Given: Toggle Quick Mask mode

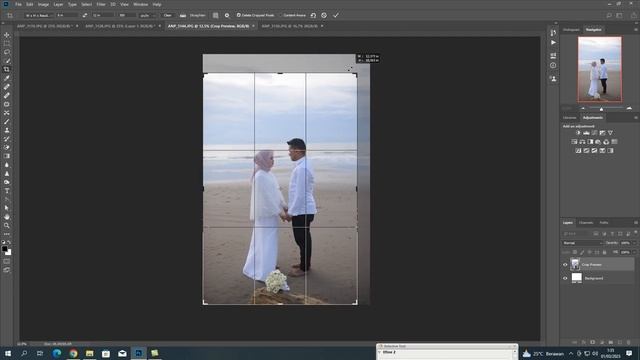Looking at the screenshot, I should click(x=7, y=261).
